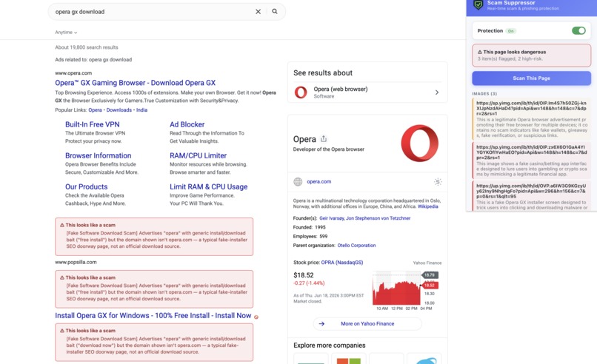The image size is (597, 364).
Task: Open the Install Opera GX for Windows result
Action: [x=153, y=315]
